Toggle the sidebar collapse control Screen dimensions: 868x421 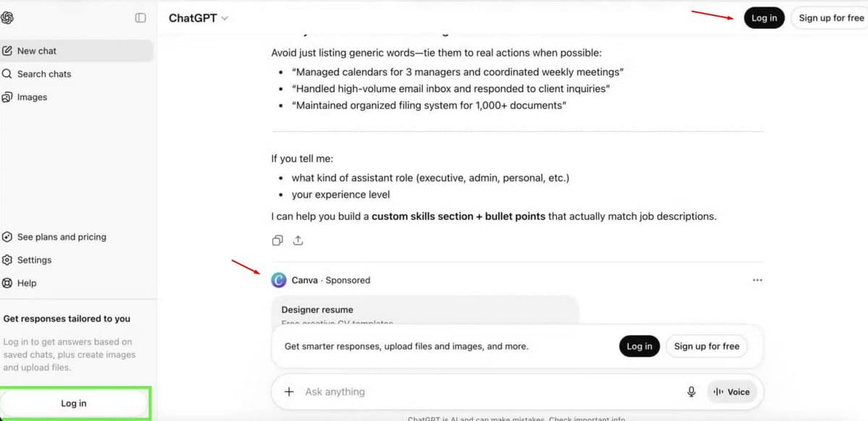(140, 17)
